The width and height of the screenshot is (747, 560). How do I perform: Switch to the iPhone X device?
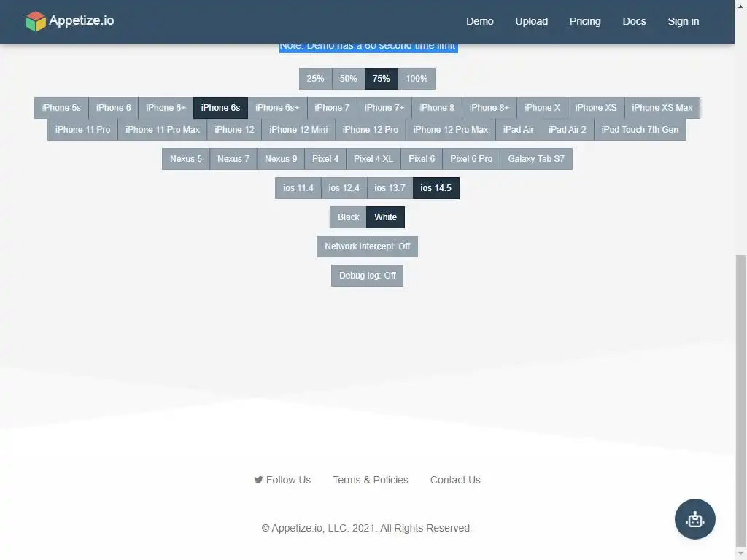[542, 108]
